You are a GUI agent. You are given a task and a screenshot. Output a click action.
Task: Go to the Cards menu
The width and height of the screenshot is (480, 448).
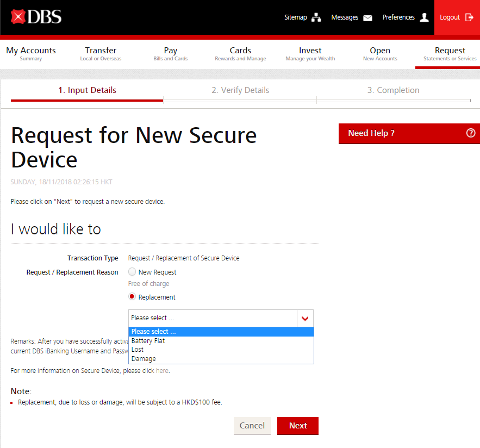pos(240,53)
